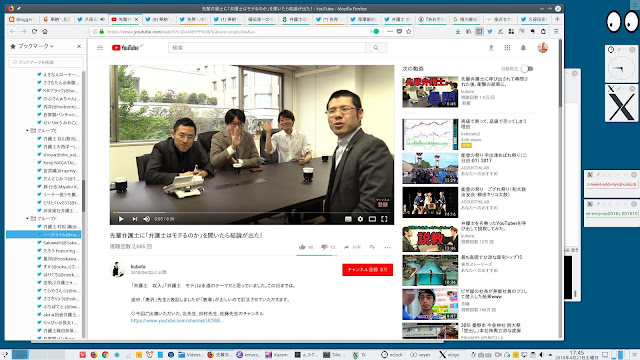Go to the YouTube home logo

click(x=125, y=48)
